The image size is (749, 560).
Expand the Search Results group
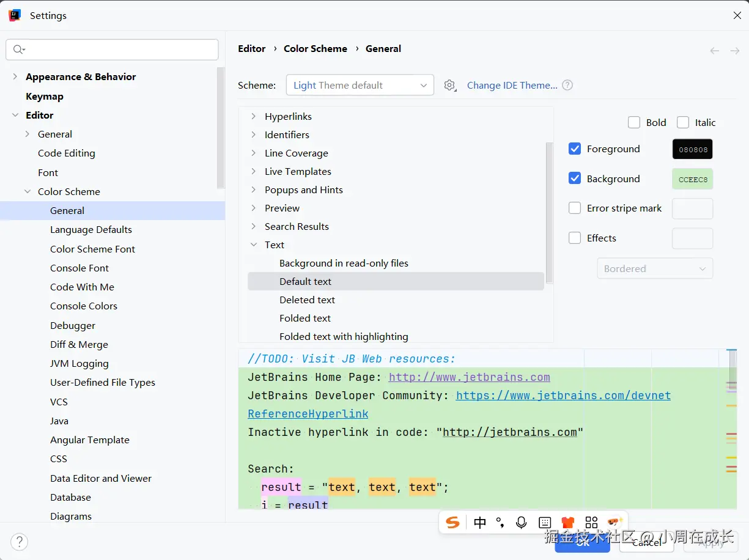(254, 226)
